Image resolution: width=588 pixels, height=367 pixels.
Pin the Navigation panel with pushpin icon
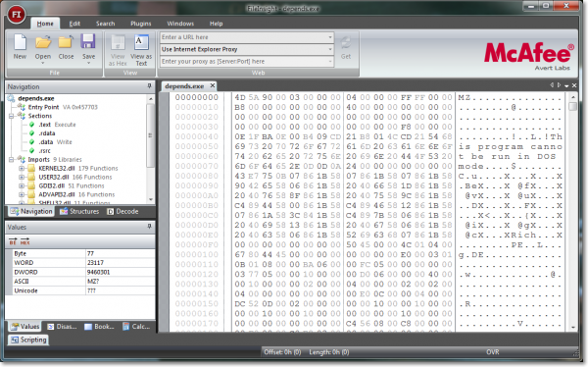(149, 86)
